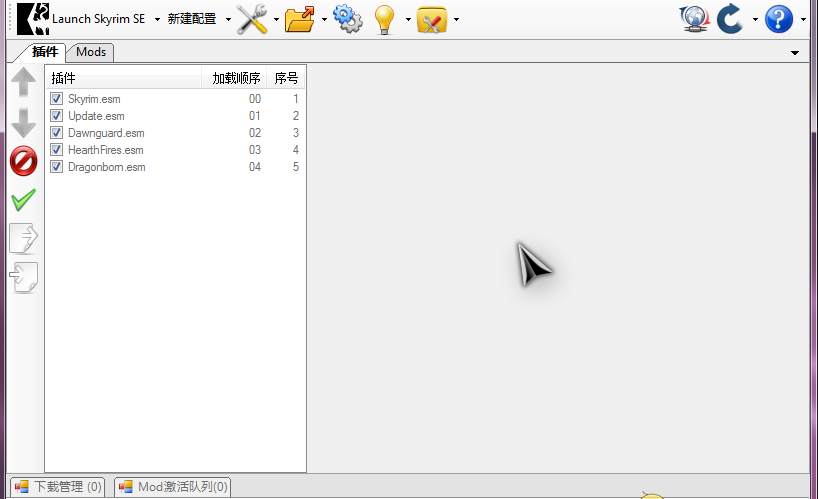
Task: Click load order value 04
Action: coord(255,167)
